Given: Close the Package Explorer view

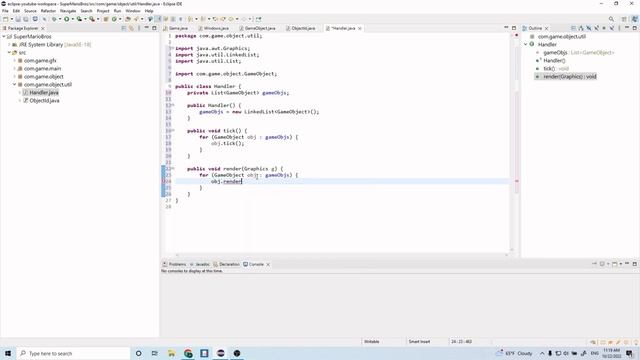Looking at the screenshot, I should pyautogui.click(x=43, y=28).
